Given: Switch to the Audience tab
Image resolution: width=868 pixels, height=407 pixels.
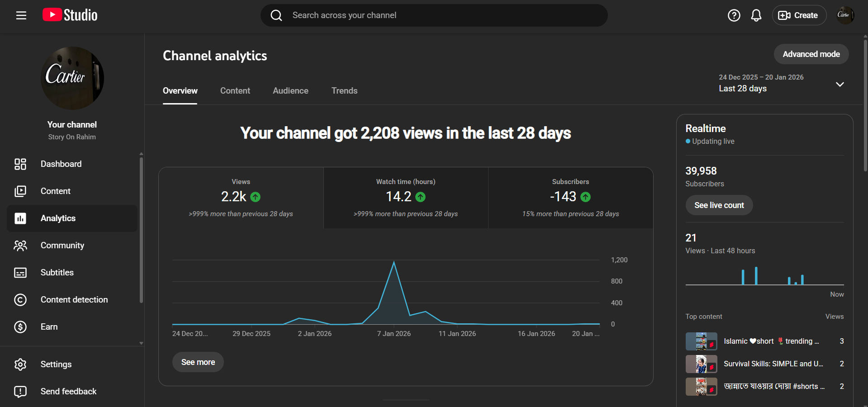Looking at the screenshot, I should click(290, 91).
